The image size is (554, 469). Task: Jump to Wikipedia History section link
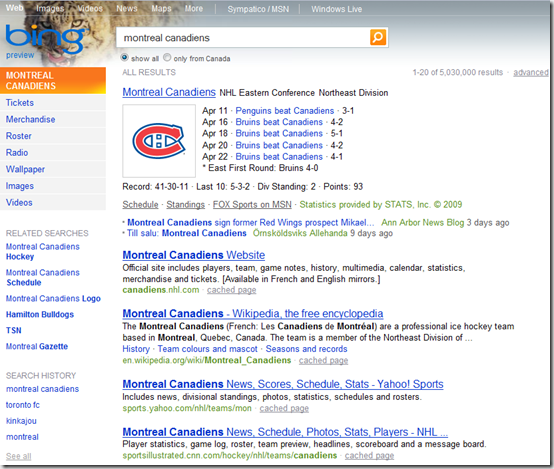pyautogui.click(x=136, y=349)
